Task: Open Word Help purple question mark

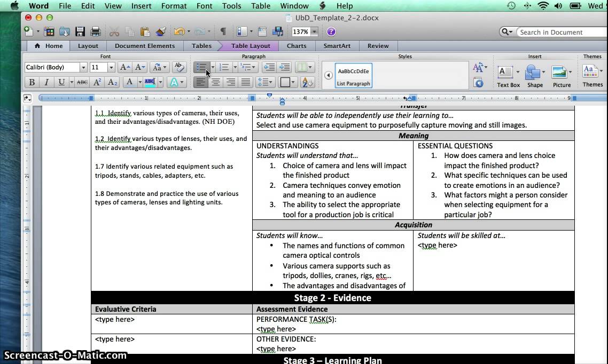Action: pyautogui.click(x=331, y=31)
